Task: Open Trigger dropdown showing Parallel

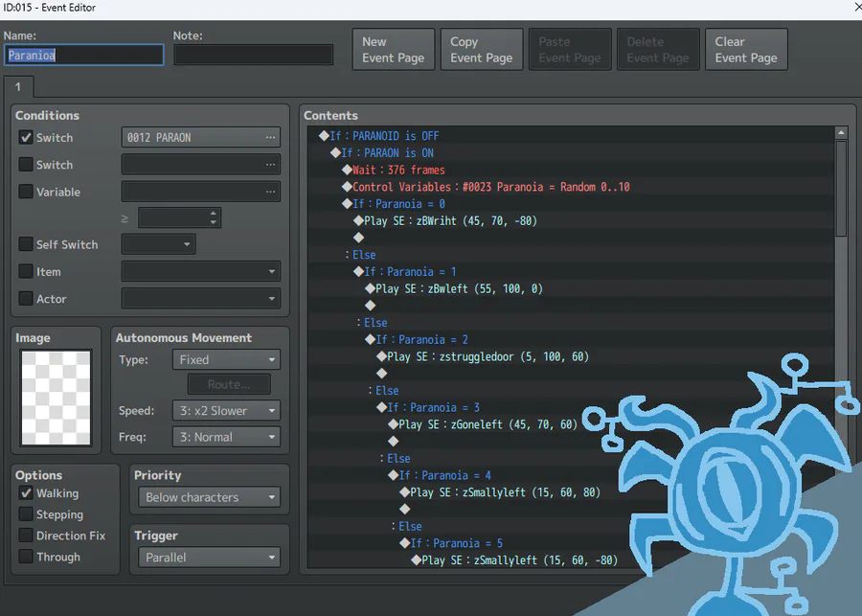Action: (x=209, y=558)
